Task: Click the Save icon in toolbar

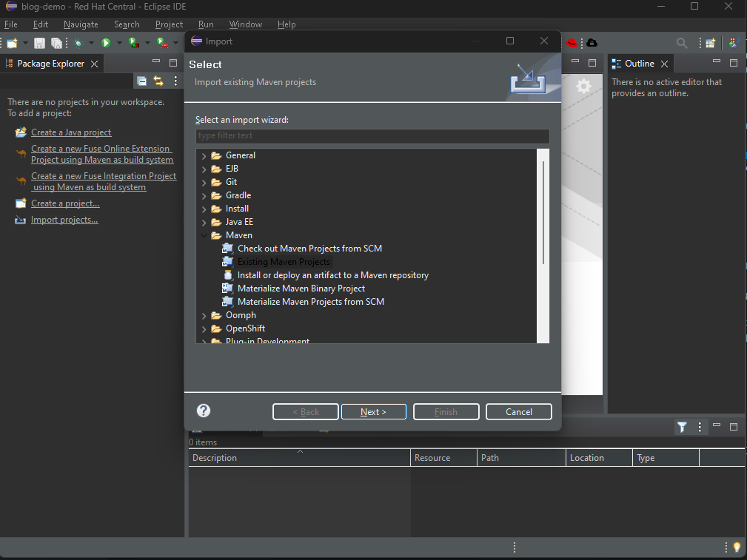Action: [x=39, y=44]
